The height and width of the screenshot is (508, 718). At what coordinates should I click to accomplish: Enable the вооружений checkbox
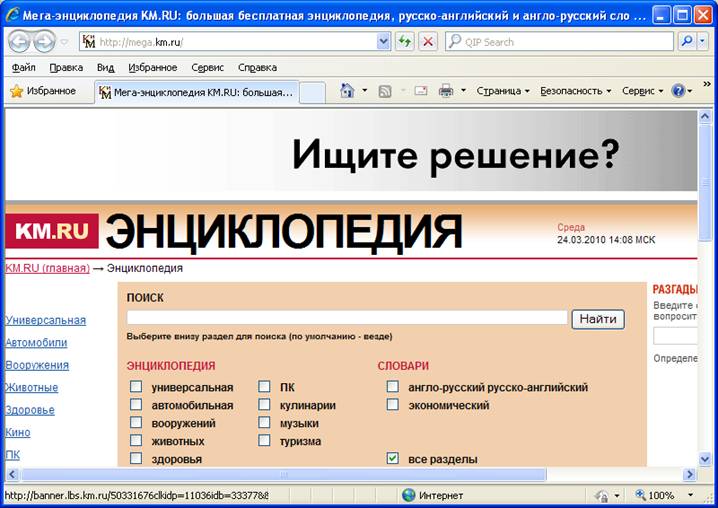coord(136,422)
